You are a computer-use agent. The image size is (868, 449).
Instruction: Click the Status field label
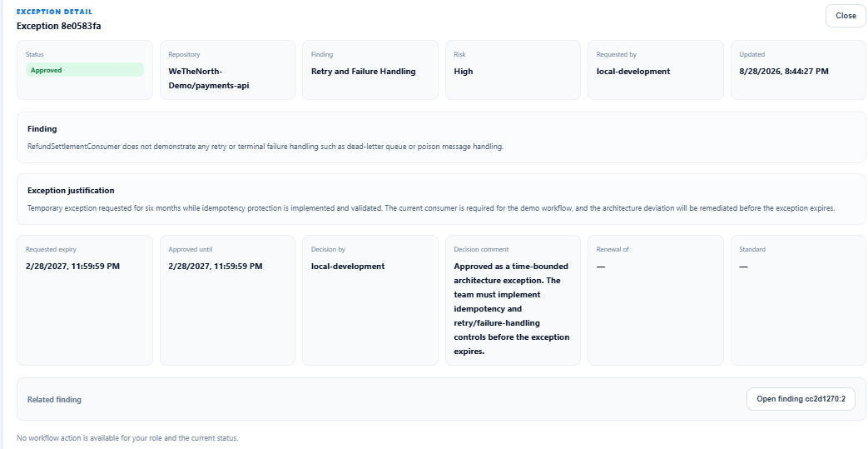click(34, 54)
